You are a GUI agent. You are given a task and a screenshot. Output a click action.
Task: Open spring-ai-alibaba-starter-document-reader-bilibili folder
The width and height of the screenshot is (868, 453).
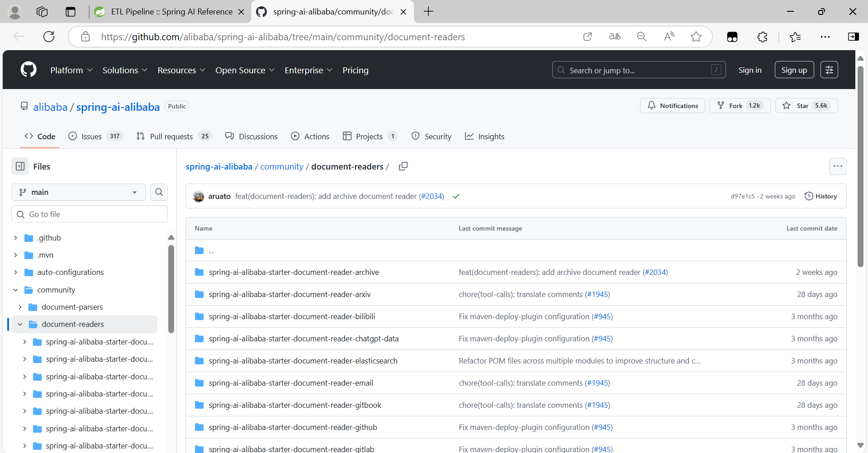[x=292, y=316]
